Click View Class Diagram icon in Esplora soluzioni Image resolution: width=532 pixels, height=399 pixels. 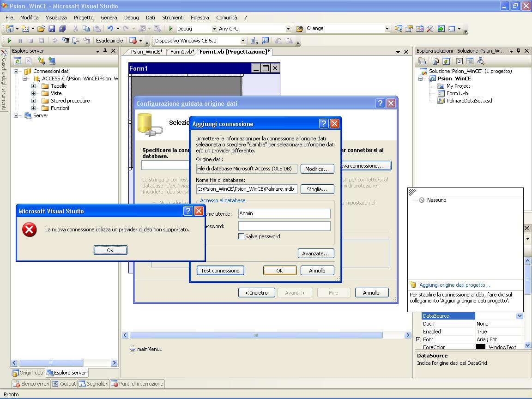click(x=480, y=61)
